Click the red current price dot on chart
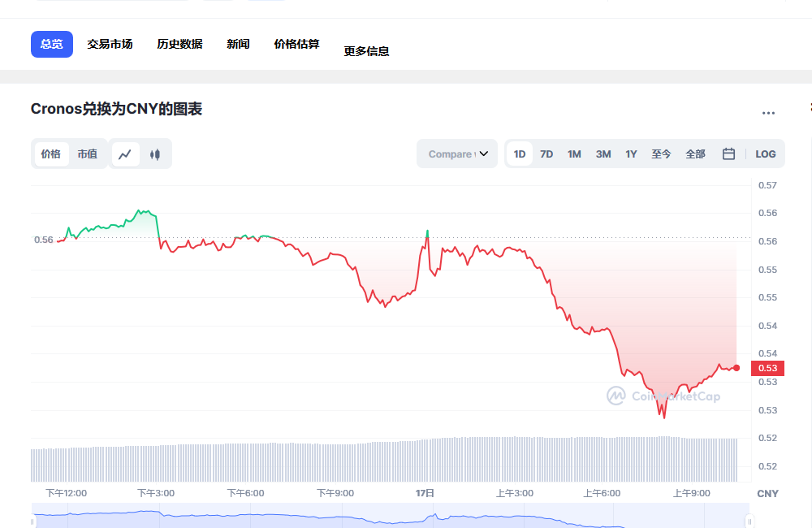The width and height of the screenshot is (812, 528). [x=736, y=368]
